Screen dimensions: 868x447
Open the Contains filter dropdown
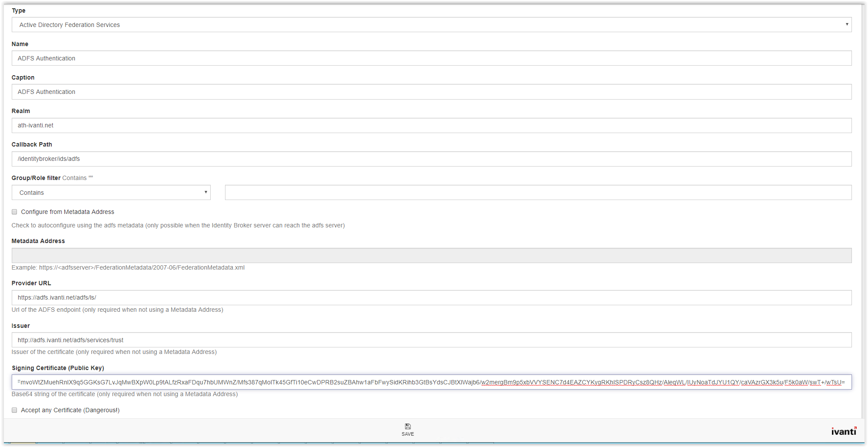[x=111, y=193]
